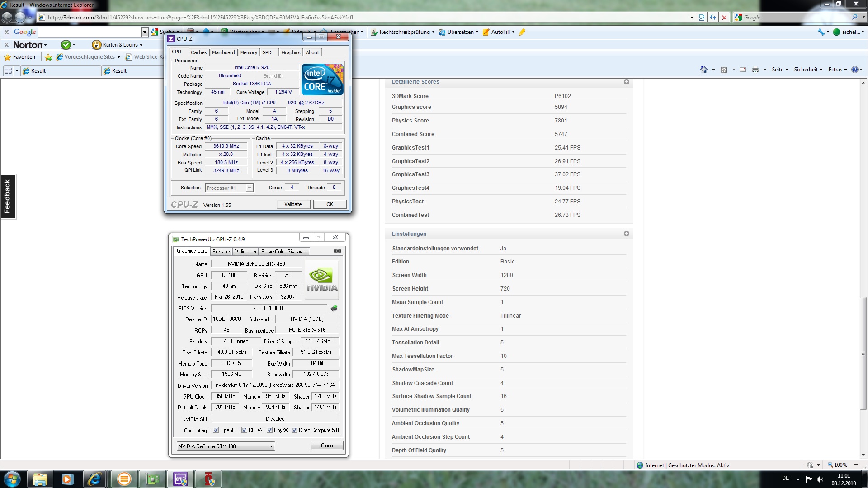Go to home page with house icon
The height and width of the screenshot is (488, 868).
click(704, 70)
